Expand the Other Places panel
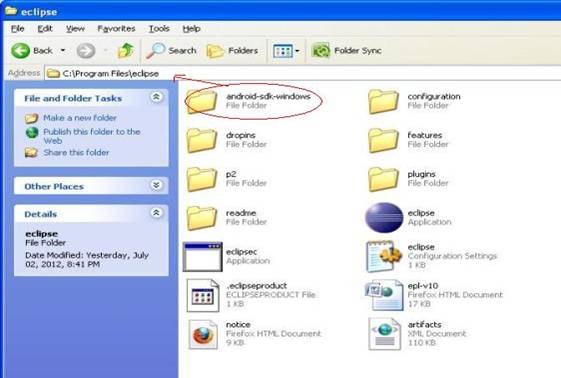This screenshot has height=378, width=561. 156,185
